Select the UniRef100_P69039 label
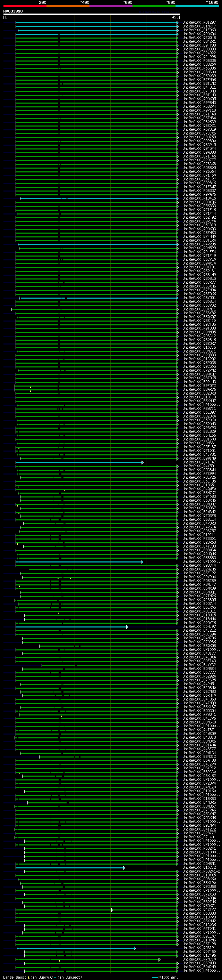This screenshot has height=980, width=222. click(x=199, y=76)
